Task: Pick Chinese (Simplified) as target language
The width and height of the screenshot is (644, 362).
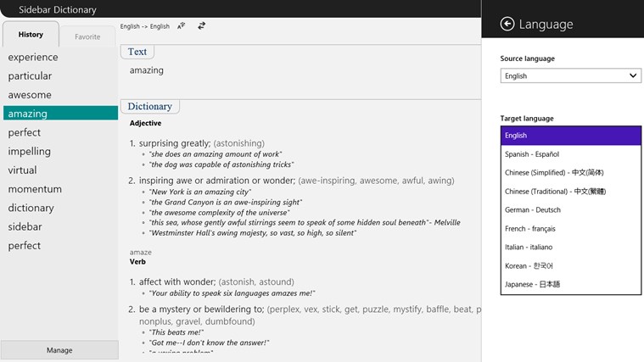Action: click(570, 173)
